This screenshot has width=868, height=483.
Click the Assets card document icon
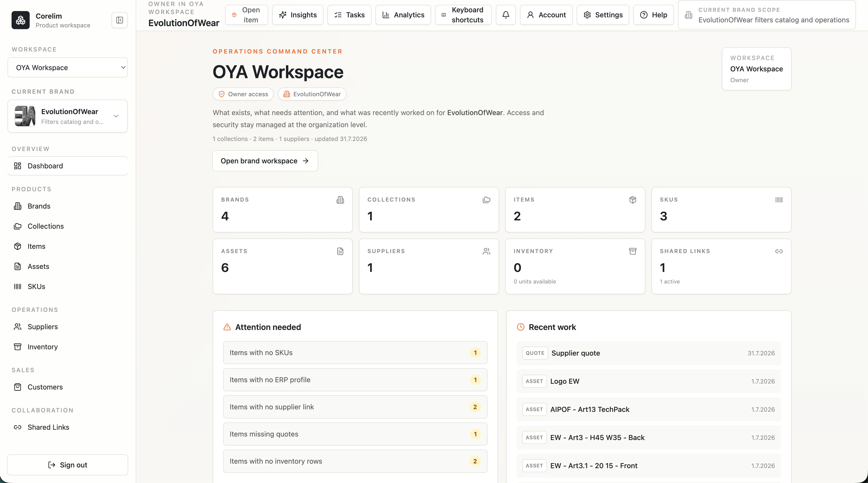pyautogui.click(x=340, y=252)
